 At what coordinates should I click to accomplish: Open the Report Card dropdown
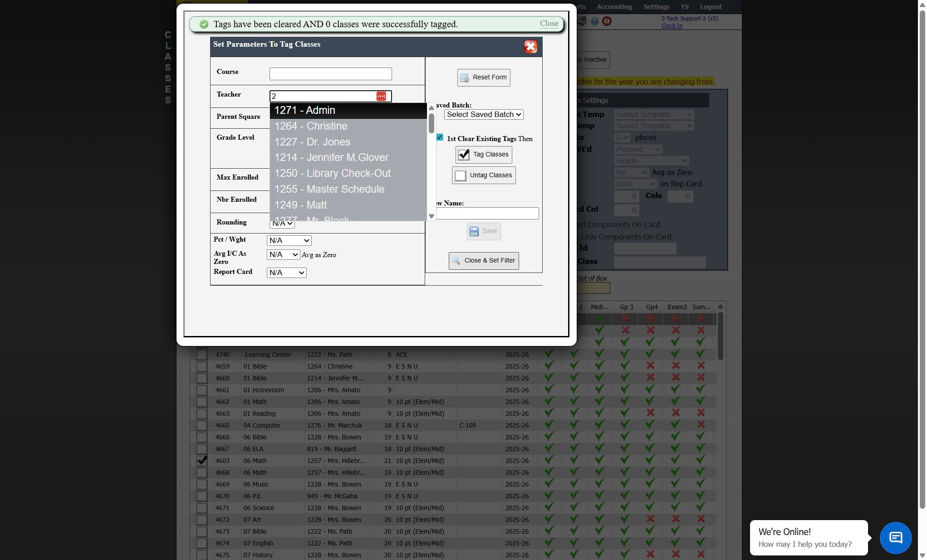click(x=286, y=273)
